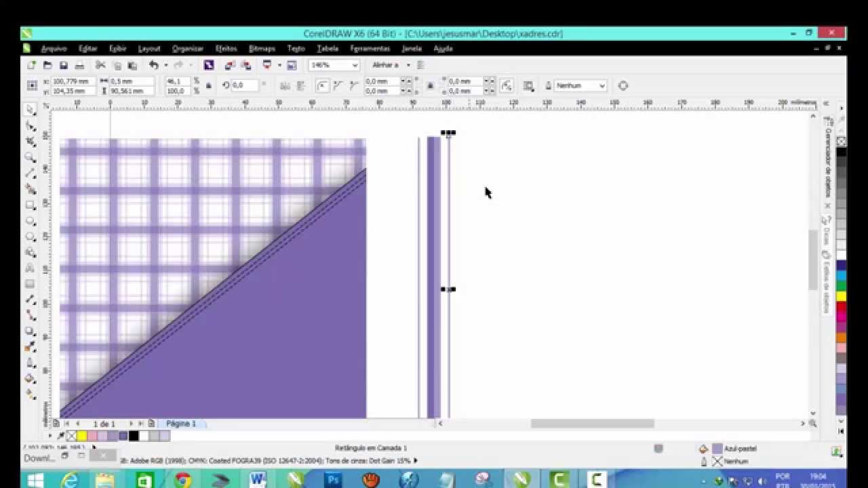Open Photoshop from the Windows taskbar
Image resolution: width=868 pixels, height=488 pixels.
click(x=333, y=480)
